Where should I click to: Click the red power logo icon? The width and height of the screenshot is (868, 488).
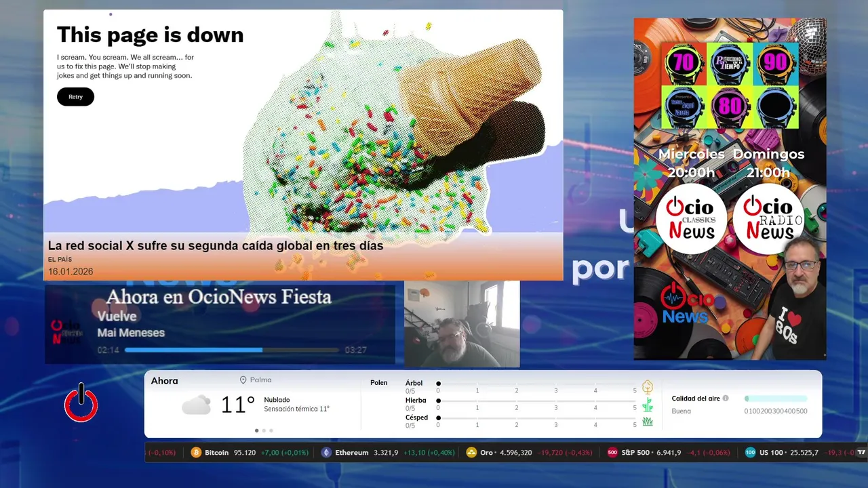click(x=81, y=403)
